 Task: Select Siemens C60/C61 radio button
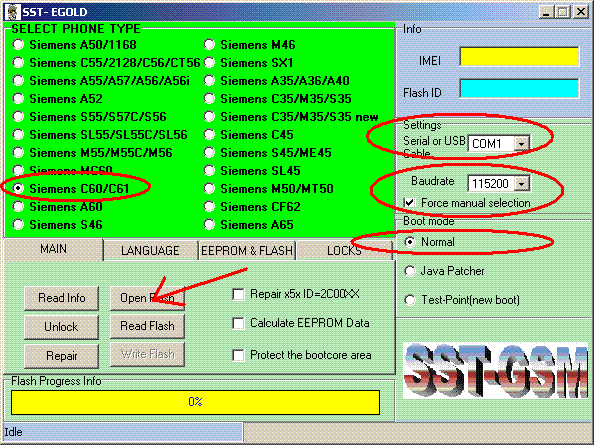point(18,188)
